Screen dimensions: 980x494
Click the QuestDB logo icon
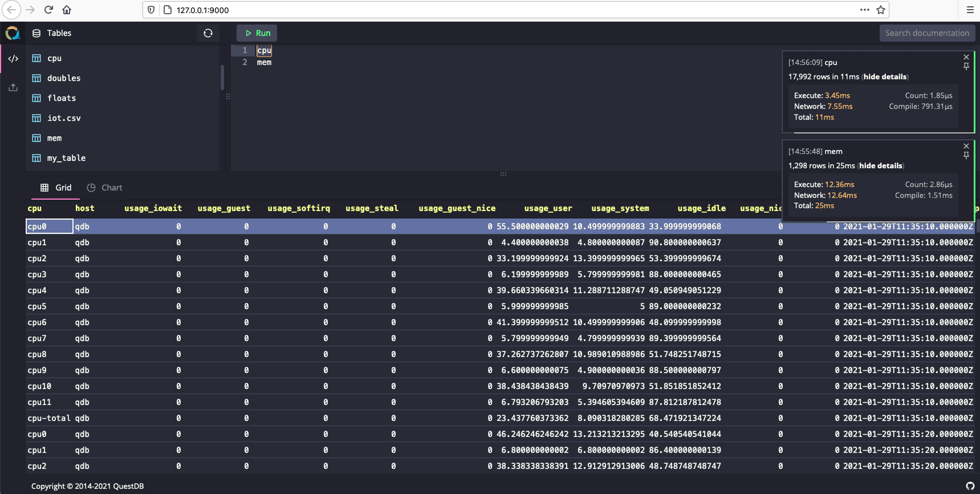pos(13,33)
